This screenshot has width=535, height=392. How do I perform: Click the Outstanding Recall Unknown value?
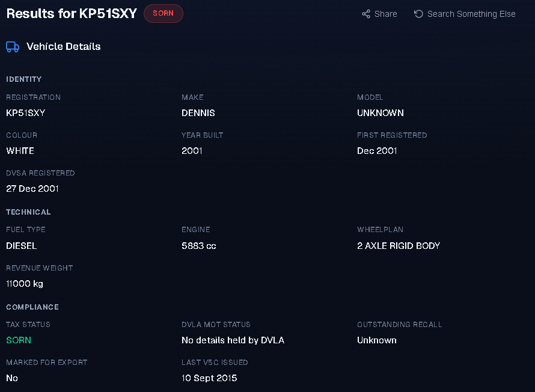click(x=377, y=340)
